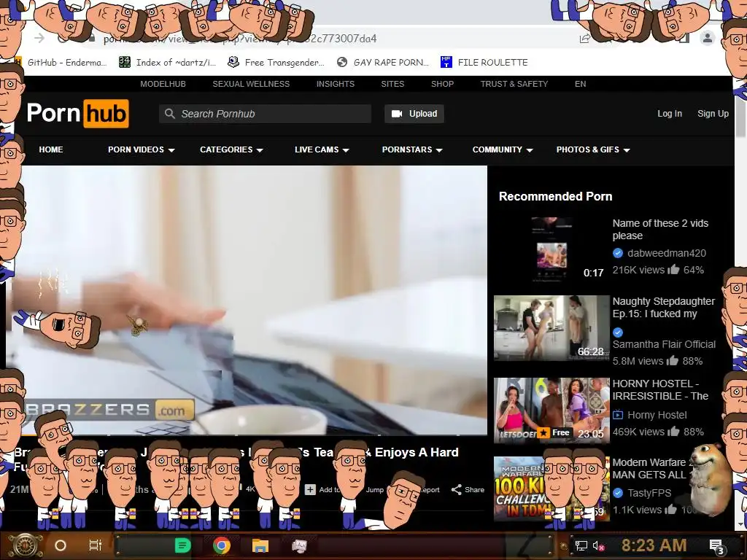Open the dabweedman420 channel link
Screen dimensions: 747x560
[667, 253]
